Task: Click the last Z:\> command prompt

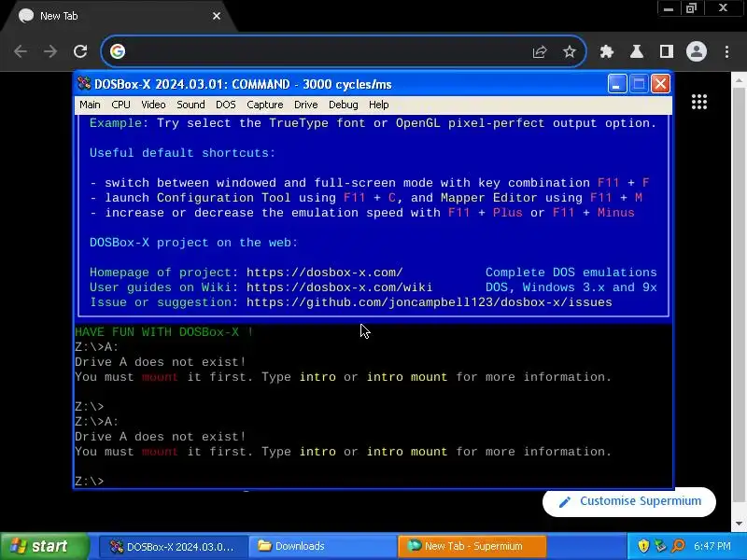Action: pyautogui.click(x=89, y=481)
